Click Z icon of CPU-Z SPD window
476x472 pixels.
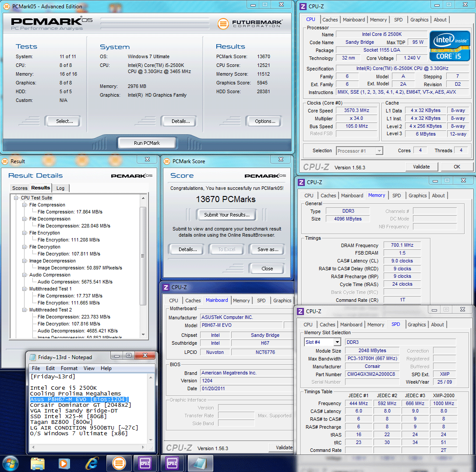click(x=300, y=311)
